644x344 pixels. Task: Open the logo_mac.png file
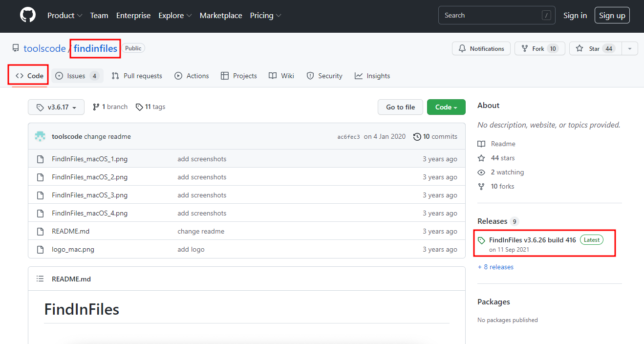[x=73, y=249]
